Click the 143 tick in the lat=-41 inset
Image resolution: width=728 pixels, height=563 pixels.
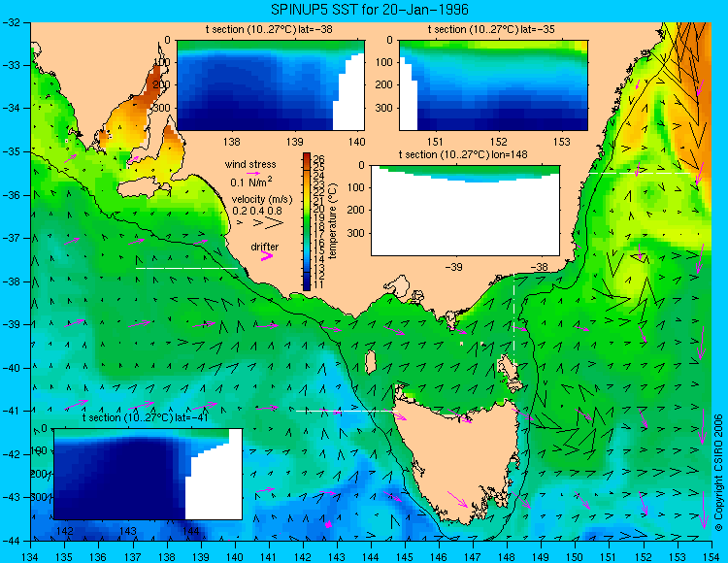(x=128, y=531)
